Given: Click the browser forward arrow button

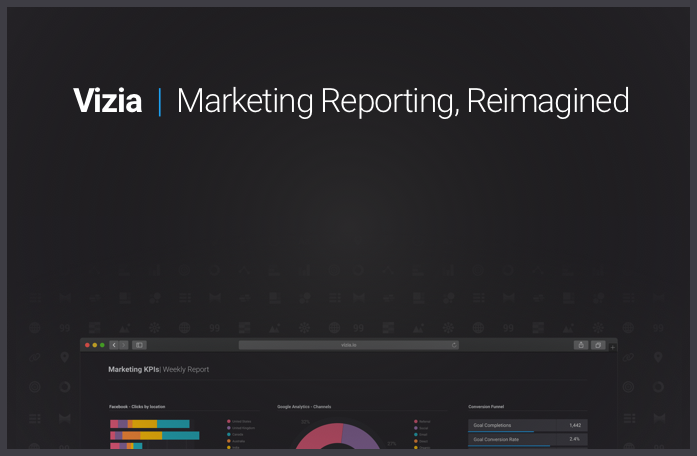Looking at the screenshot, I should (x=123, y=345).
